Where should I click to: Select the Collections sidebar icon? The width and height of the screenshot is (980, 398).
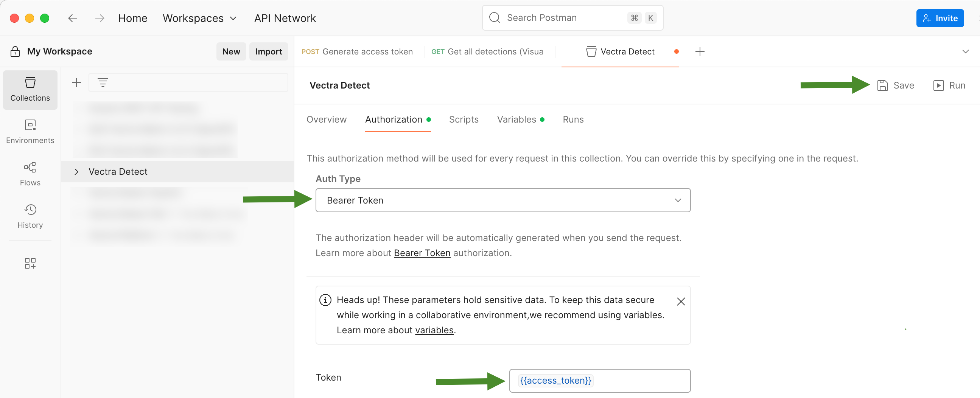[30, 90]
